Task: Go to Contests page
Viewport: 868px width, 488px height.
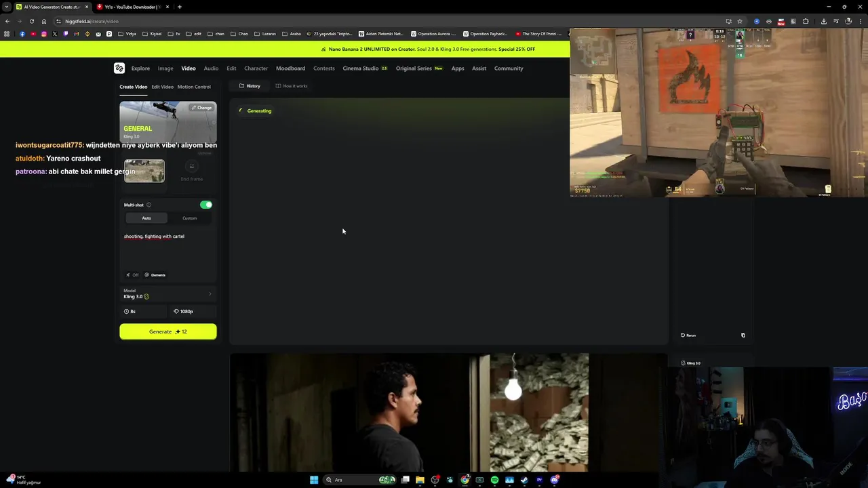Action: [x=323, y=68]
